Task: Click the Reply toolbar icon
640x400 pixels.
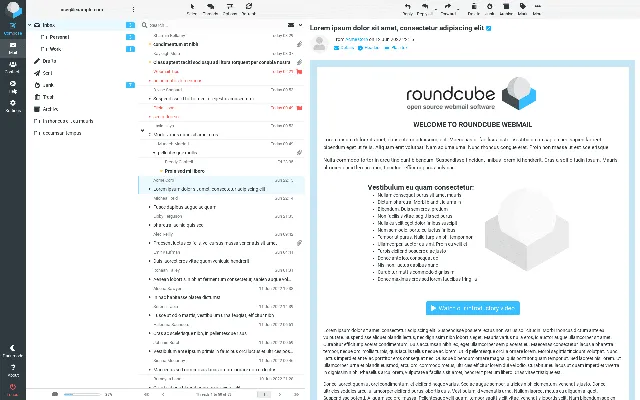Action: point(407,9)
